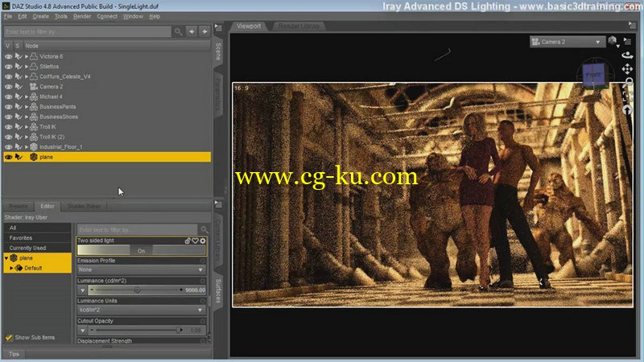Image resolution: width=644 pixels, height=362 pixels.
Task: Click the favorite heart on Two sided light
Action: 195,241
